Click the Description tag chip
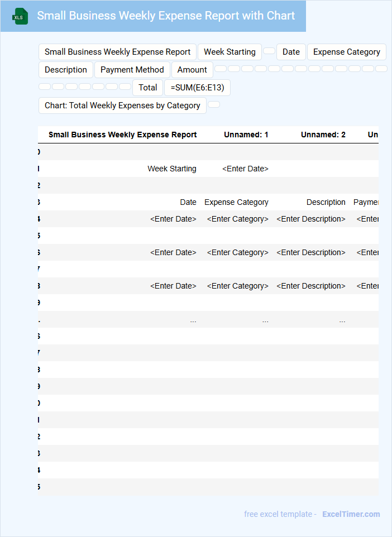The height and width of the screenshot is (537, 392). tap(66, 70)
